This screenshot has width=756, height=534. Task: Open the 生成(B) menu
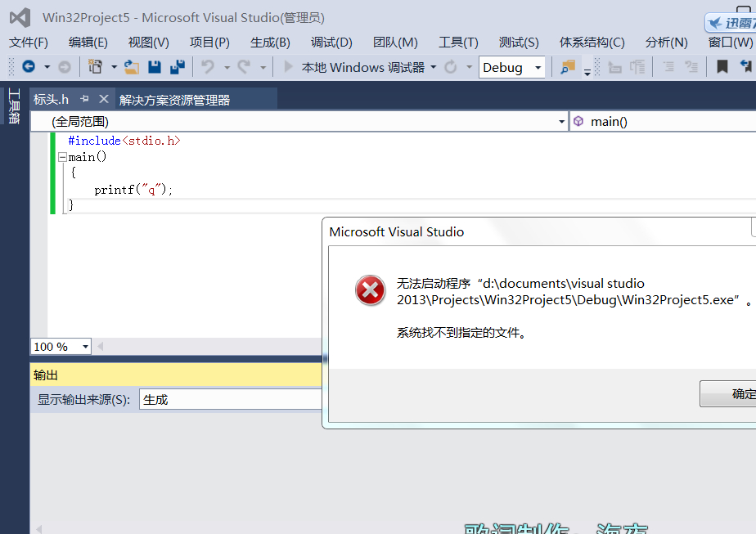[x=270, y=43]
